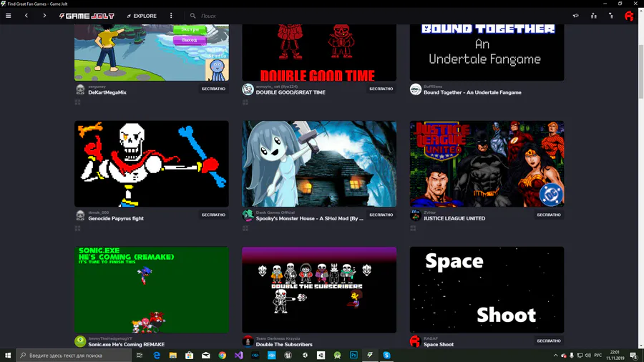Click the Game Jolt logo
Image resolution: width=644 pixels, height=362 pixels.
pyautogui.click(x=87, y=16)
